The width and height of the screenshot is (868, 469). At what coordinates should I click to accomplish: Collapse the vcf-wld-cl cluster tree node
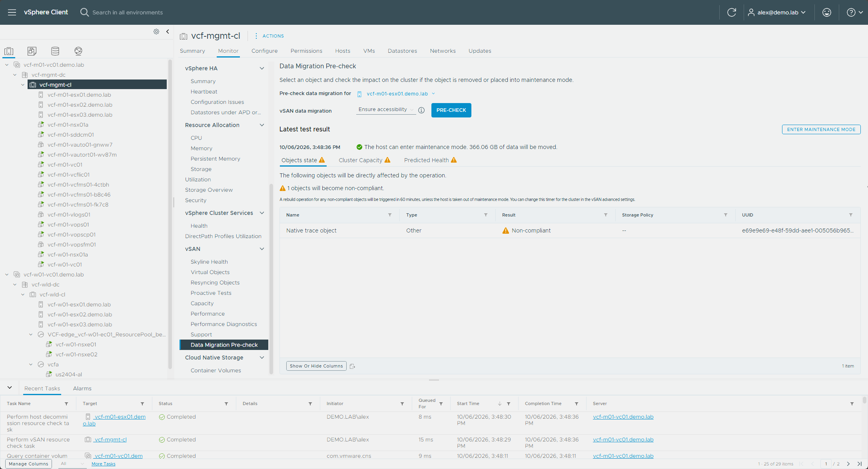coord(23,294)
